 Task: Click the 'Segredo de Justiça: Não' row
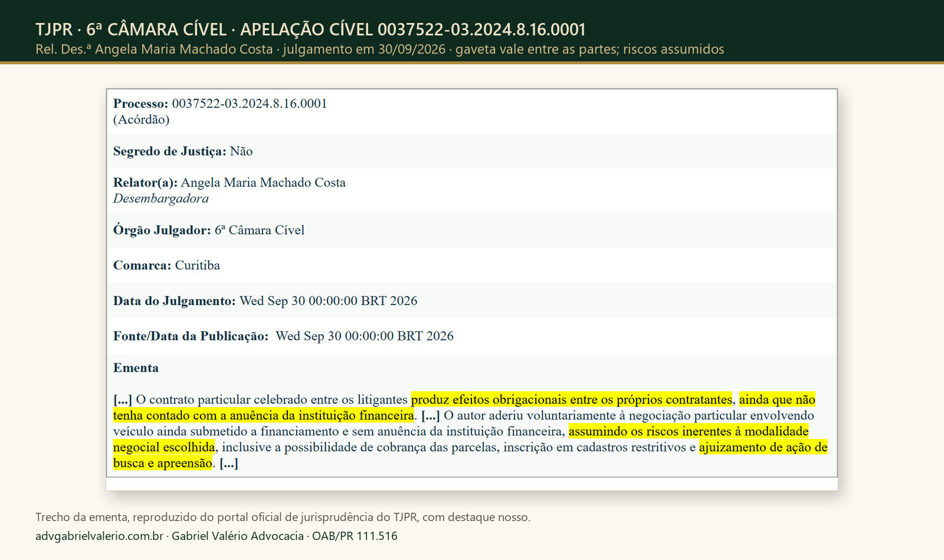tap(471, 151)
